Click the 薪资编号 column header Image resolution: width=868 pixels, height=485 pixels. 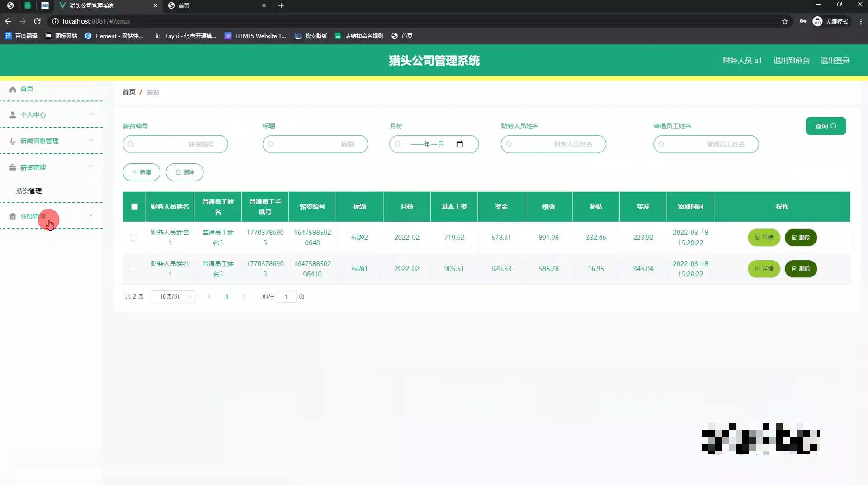tap(312, 207)
